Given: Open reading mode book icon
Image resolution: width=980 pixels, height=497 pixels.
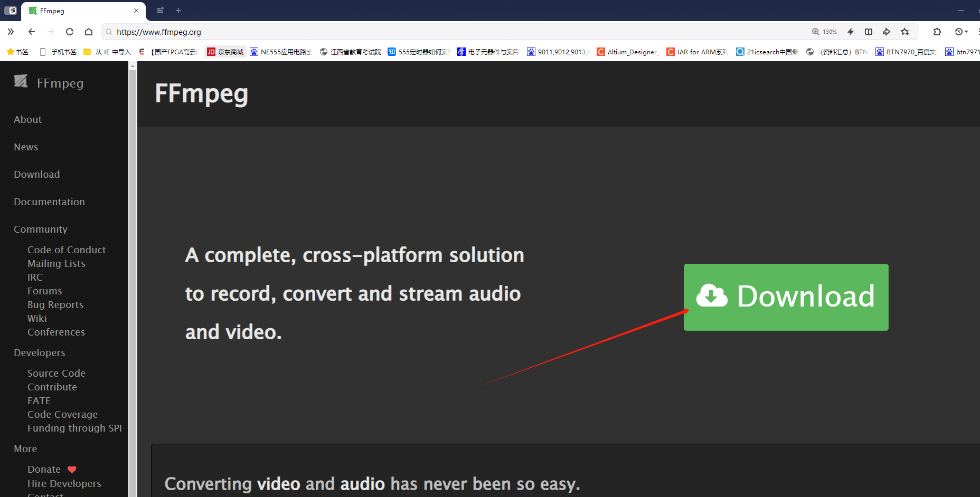Looking at the screenshot, I should 869,32.
